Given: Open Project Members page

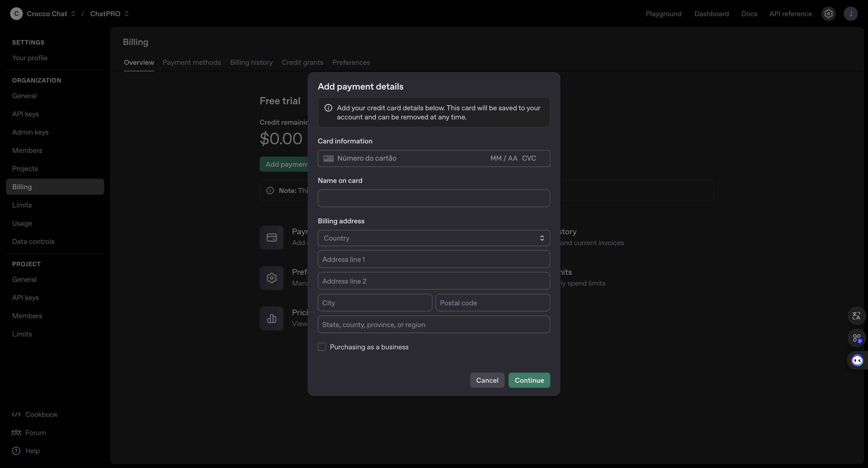Looking at the screenshot, I should pos(55,316).
